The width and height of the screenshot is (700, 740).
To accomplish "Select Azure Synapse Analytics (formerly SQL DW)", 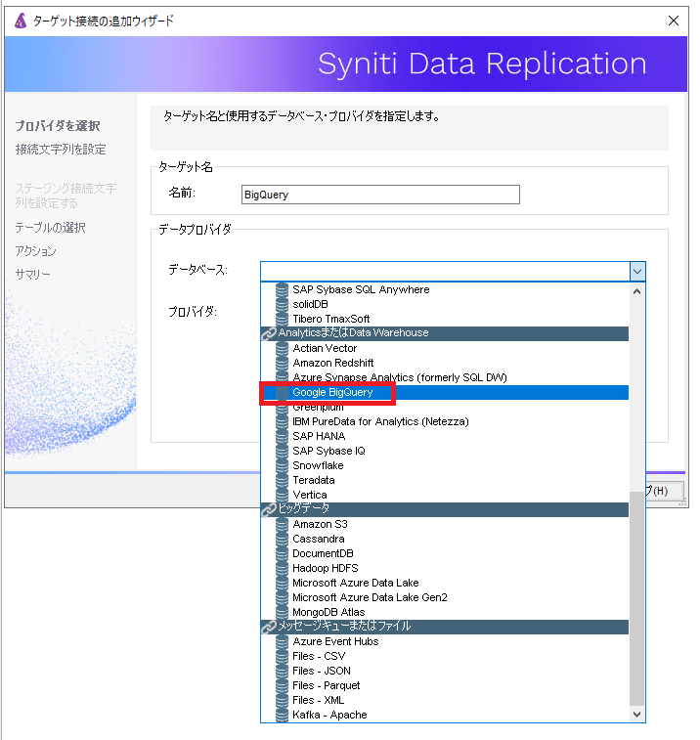I will coord(445,377).
